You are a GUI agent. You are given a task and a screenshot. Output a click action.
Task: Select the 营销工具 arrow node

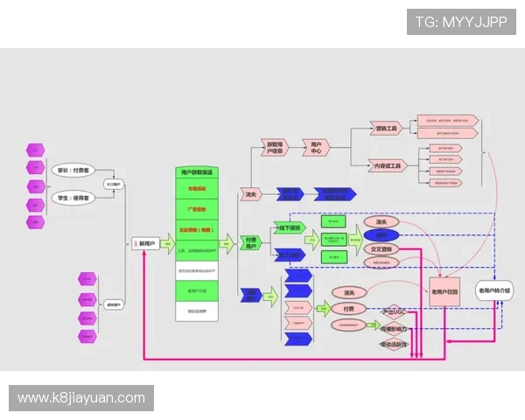[387, 129]
